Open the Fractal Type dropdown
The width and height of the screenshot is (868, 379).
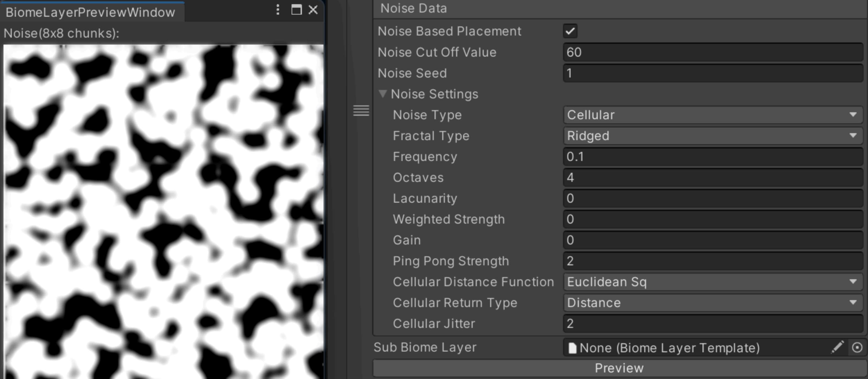pyautogui.click(x=712, y=136)
